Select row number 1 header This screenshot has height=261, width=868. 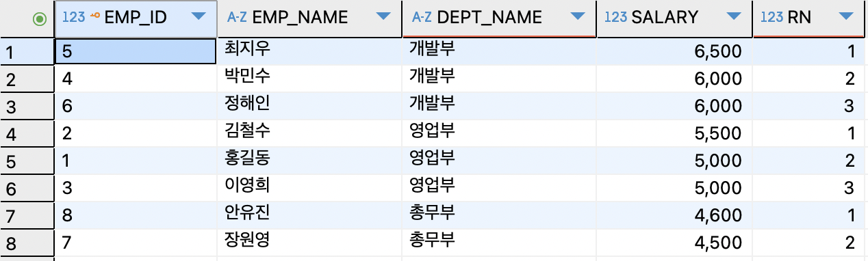coord(27,51)
